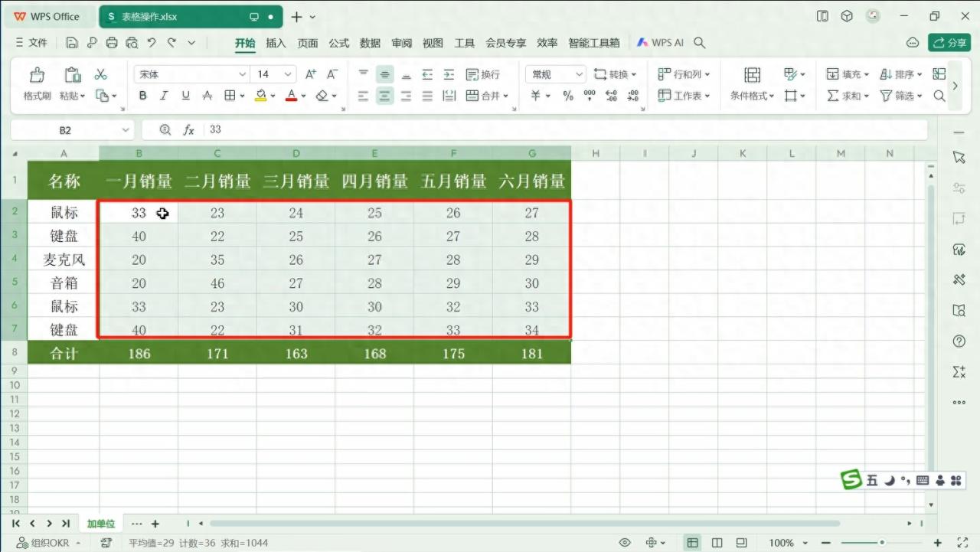Toggle Wrap Text (换行)
980x552 pixels.
click(482, 74)
